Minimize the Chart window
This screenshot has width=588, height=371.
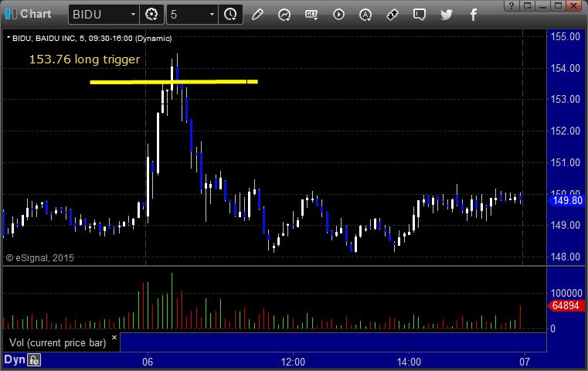point(542,5)
